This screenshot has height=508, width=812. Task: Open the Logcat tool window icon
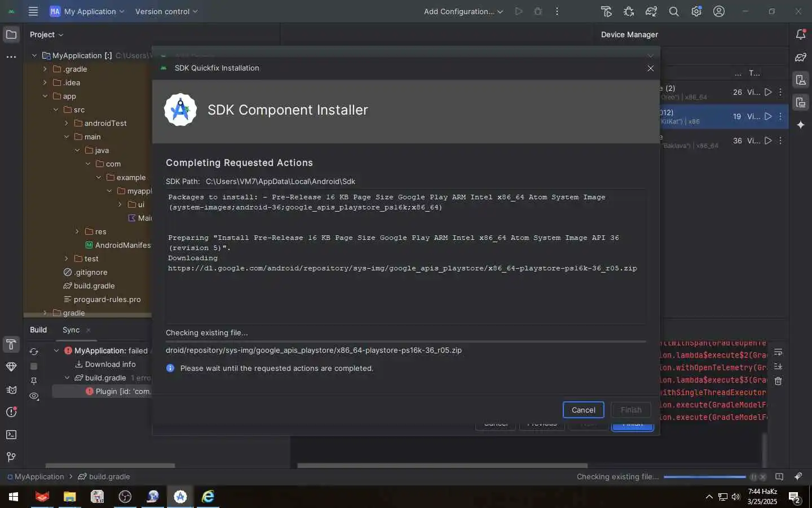(x=11, y=389)
